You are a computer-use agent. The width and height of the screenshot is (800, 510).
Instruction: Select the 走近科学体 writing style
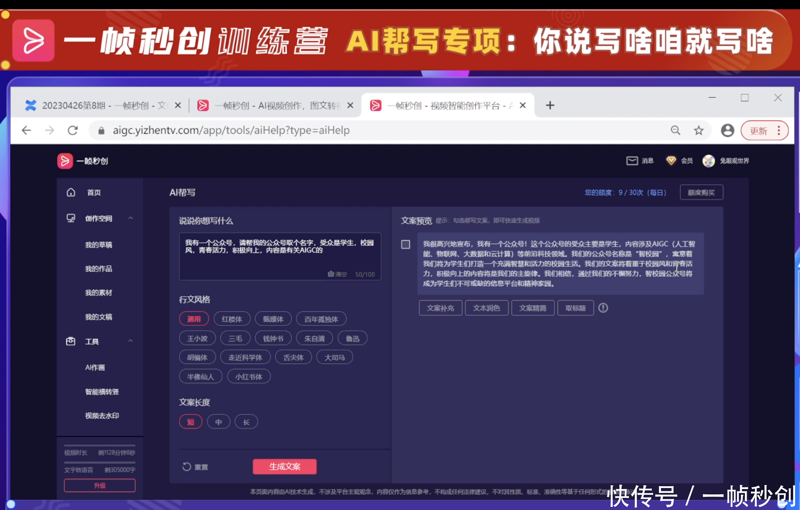coord(245,358)
